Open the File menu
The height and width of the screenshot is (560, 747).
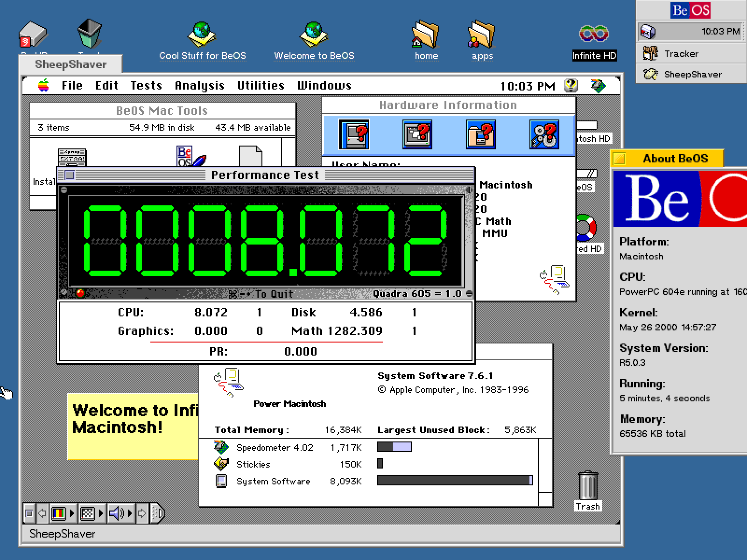pyautogui.click(x=72, y=85)
